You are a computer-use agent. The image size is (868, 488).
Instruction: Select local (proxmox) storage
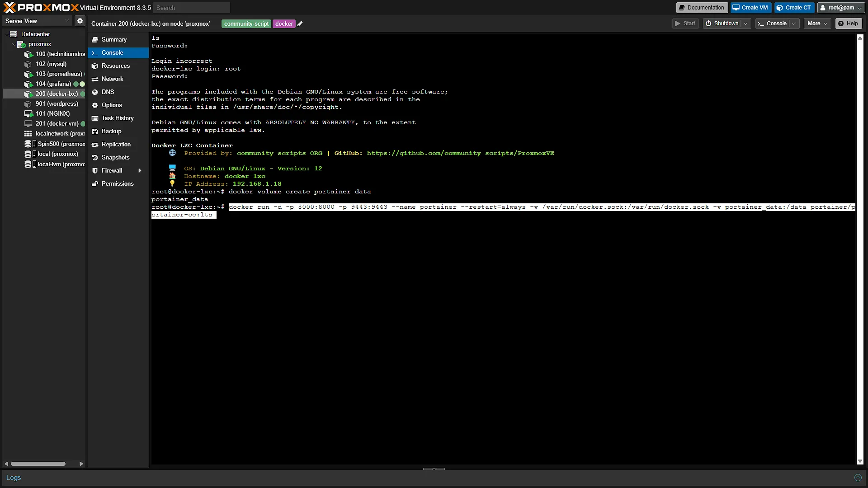(x=51, y=154)
